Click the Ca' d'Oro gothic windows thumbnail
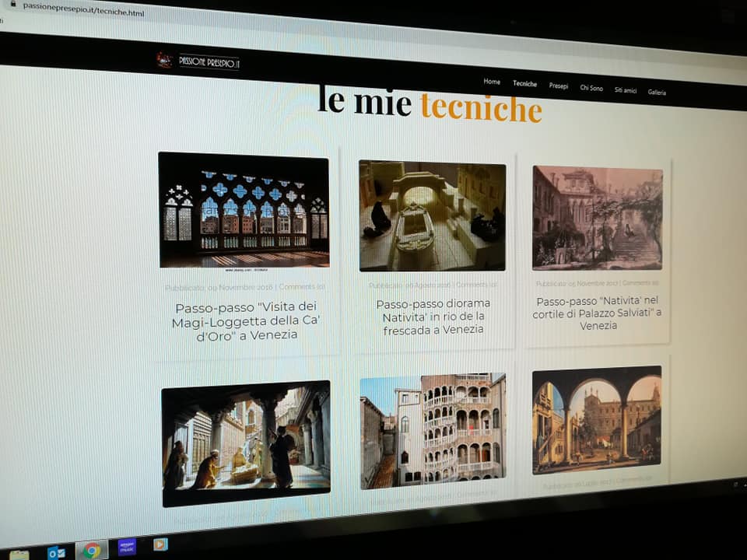This screenshot has height=560, width=747. 244,211
